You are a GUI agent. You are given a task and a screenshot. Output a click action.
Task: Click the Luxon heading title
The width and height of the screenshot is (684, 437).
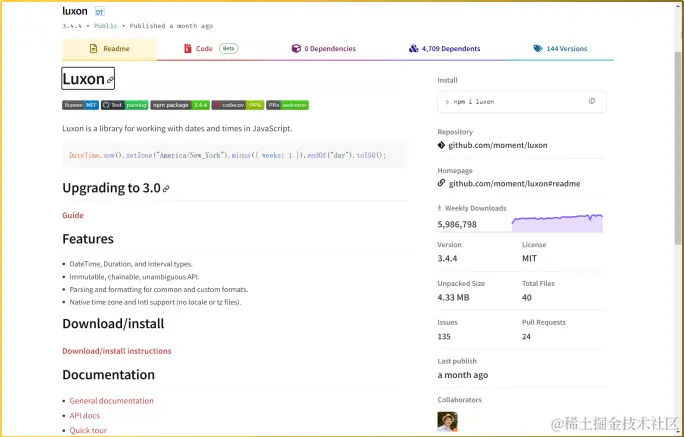coord(83,79)
